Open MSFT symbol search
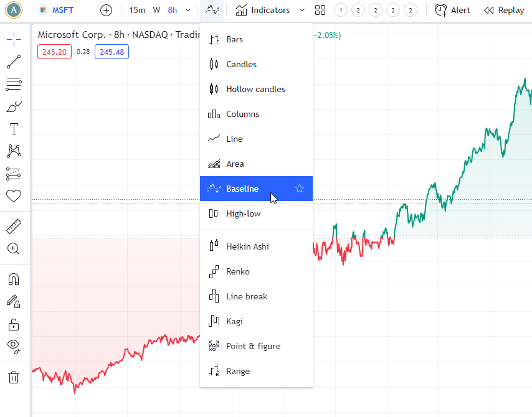 point(56,10)
